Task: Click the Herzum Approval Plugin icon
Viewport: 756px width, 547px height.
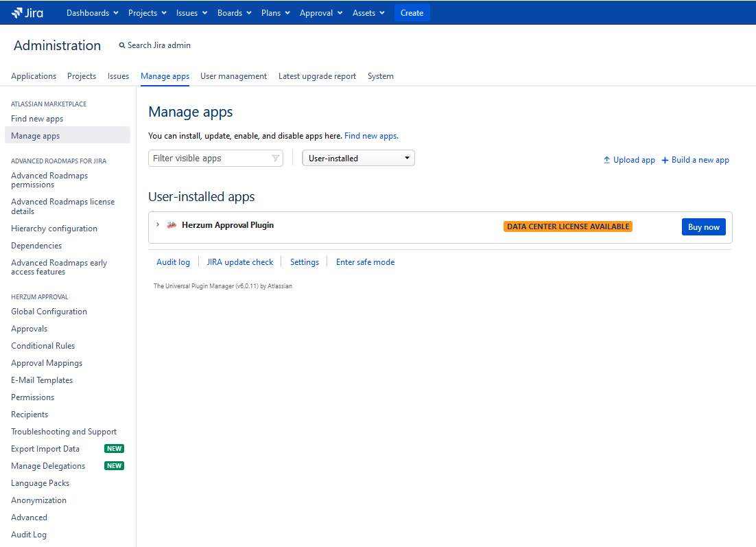Action: pos(171,225)
